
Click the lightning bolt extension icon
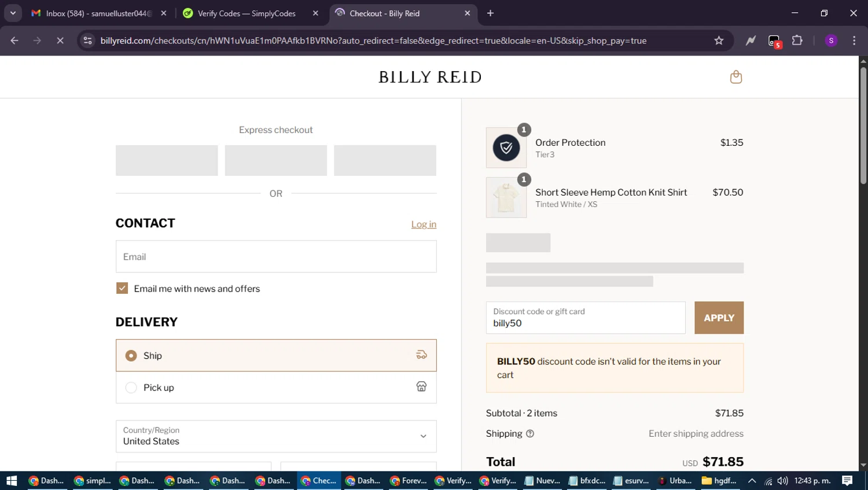(x=751, y=40)
